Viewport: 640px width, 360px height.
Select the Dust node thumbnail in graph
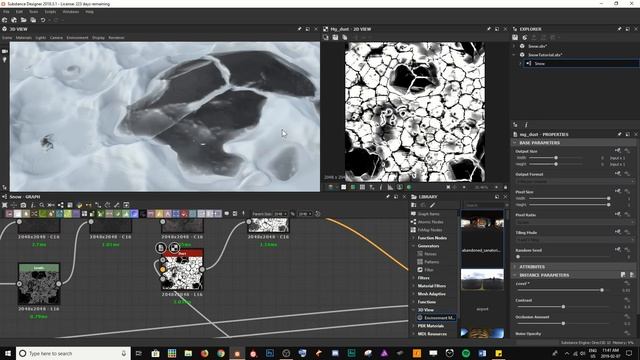pyautogui.click(x=182, y=270)
